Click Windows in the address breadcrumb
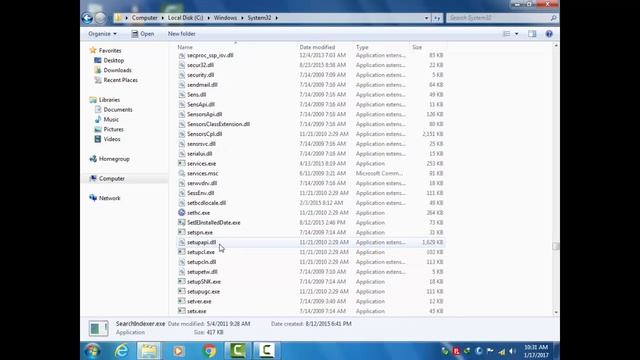Image resolution: width=640 pixels, height=360 pixels. click(x=225, y=18)
